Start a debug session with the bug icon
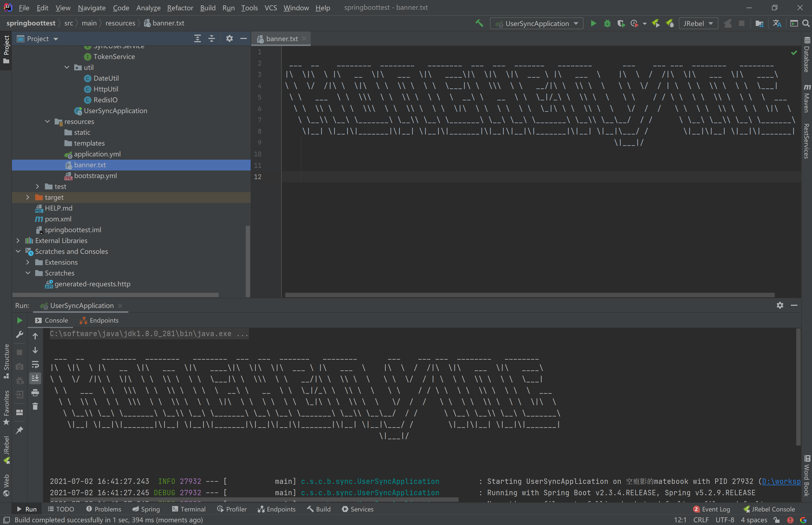812x525 pixels. click(607, 24)
